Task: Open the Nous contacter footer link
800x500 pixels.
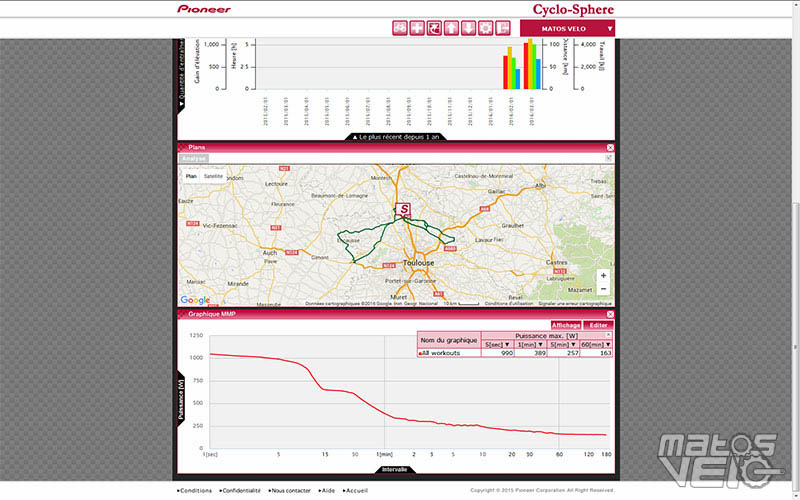Action: tap(289, 491)
